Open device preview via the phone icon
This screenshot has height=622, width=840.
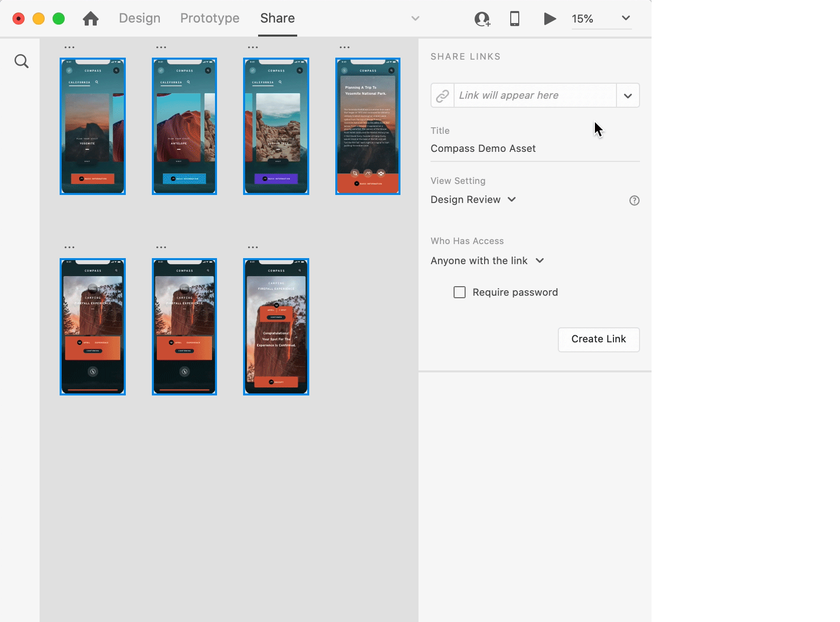click(x=515, y=19)
